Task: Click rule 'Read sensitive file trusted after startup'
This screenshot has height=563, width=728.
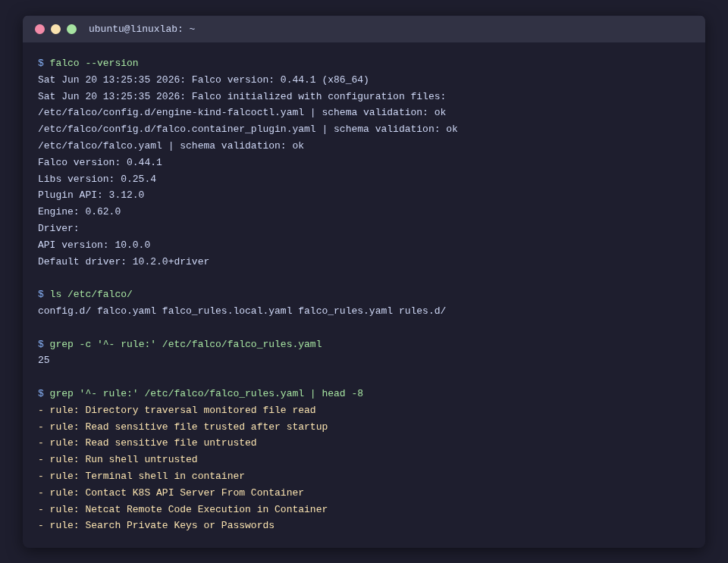Action: [x=183, y=427]
